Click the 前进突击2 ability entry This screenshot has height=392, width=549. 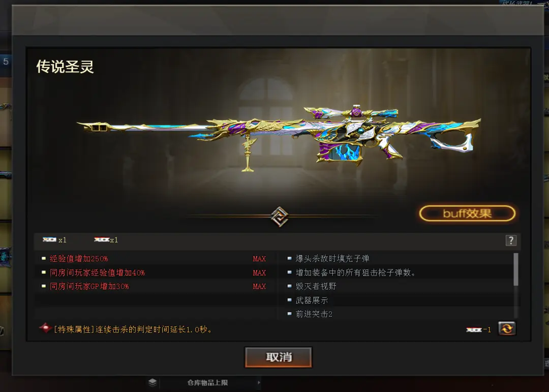[314, 314]
